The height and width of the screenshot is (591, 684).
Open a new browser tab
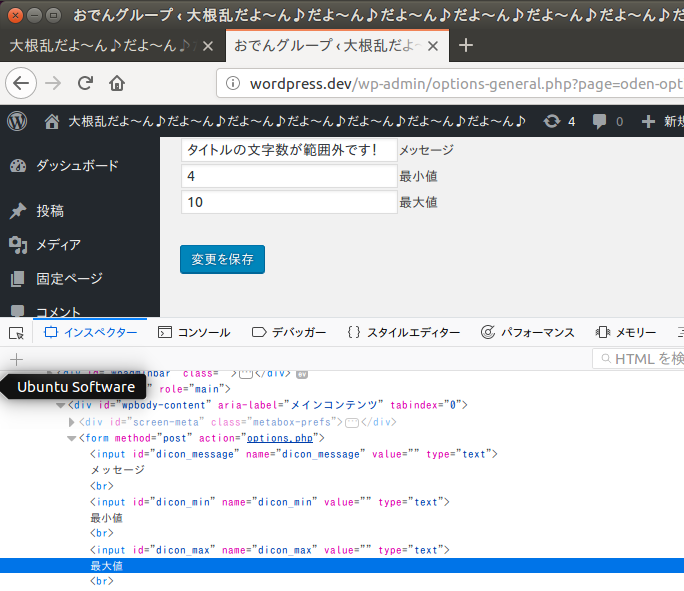(x=466, y=45)
